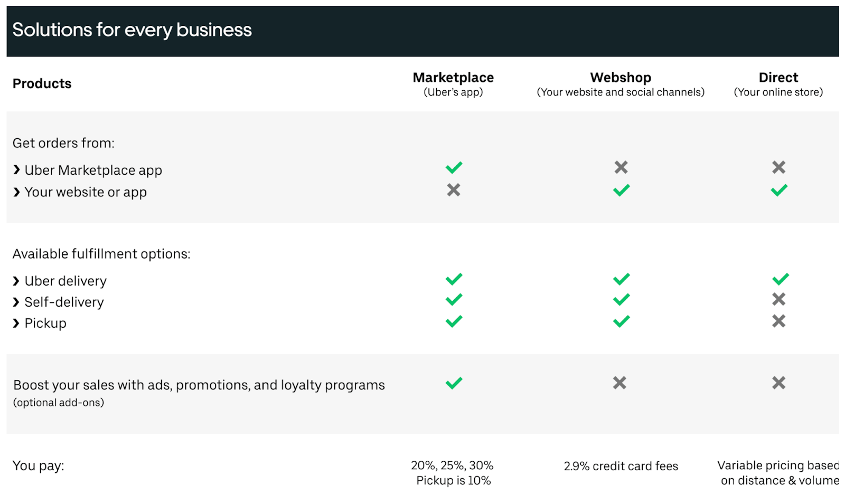Click gray X for Webshop boost sales row
Image resolution: width=845 pixels, height=504 pixels.
pyautogui.click(x=619, y=383)
